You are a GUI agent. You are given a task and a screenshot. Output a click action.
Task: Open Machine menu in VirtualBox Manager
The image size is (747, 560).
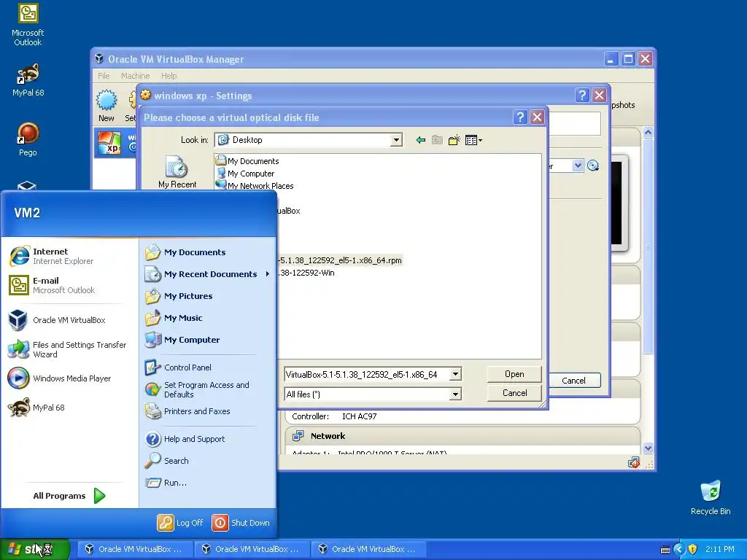point(135,76)
